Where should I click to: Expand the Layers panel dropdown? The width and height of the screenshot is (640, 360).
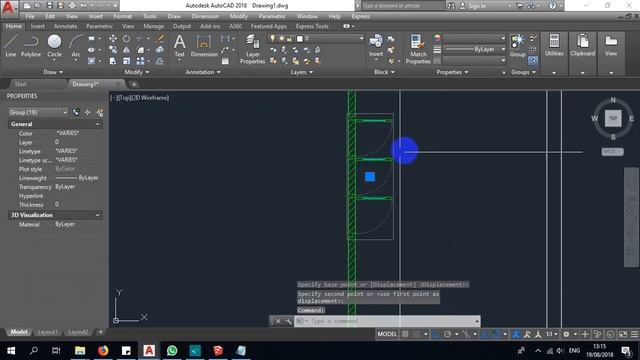pyautogui.click(x=302, y=72)
